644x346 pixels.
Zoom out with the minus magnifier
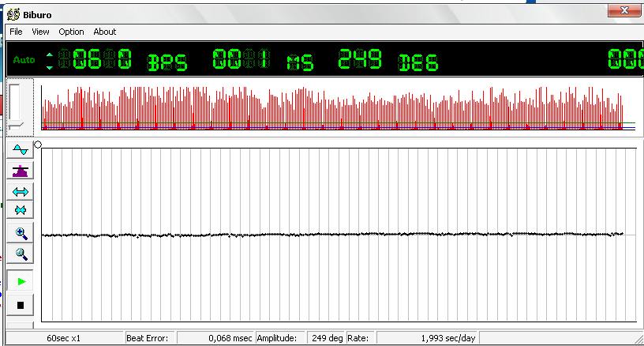coord(21,254)
